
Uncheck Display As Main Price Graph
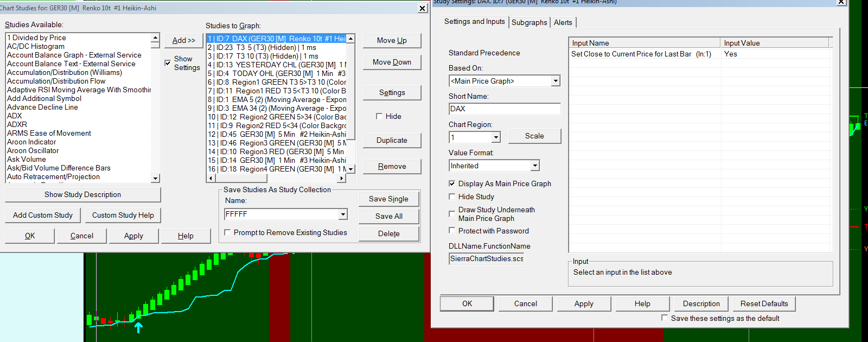coord(452,183)
